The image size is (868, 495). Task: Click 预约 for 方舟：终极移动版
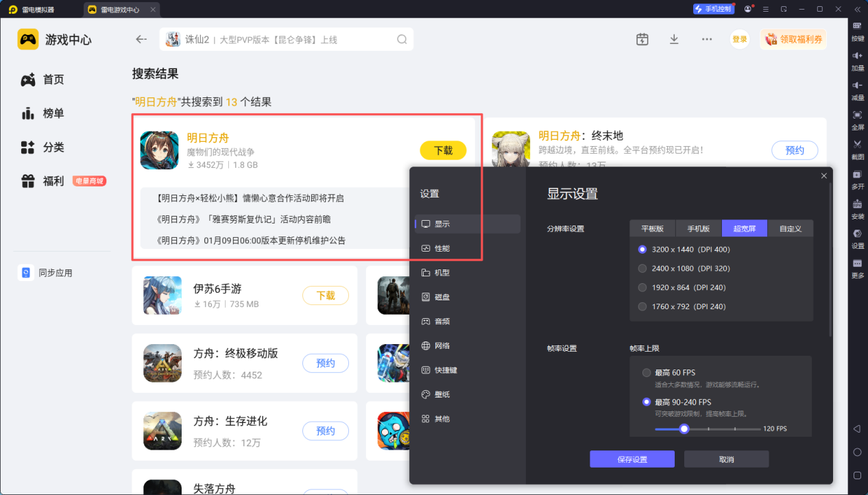[x=326, y=363]
